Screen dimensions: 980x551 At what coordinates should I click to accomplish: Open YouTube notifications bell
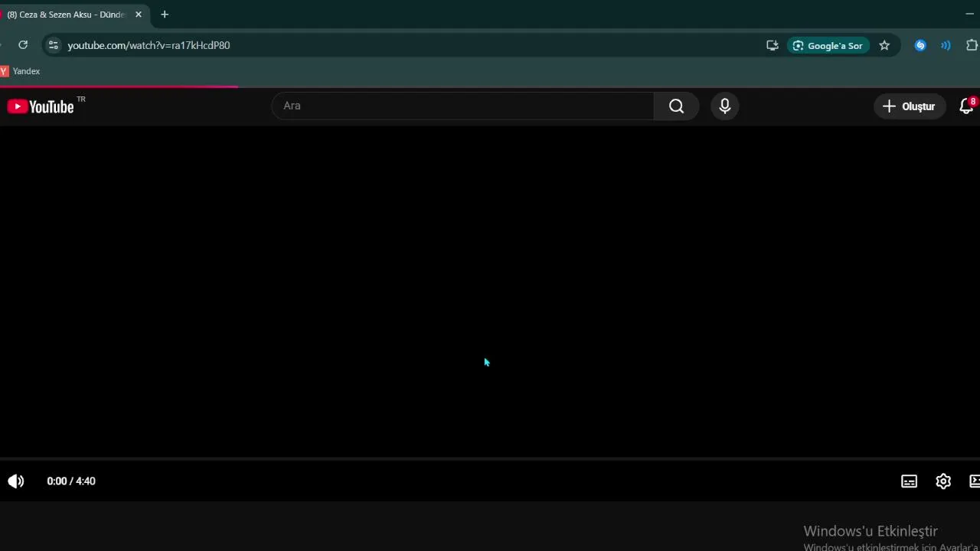coord(967,106)
